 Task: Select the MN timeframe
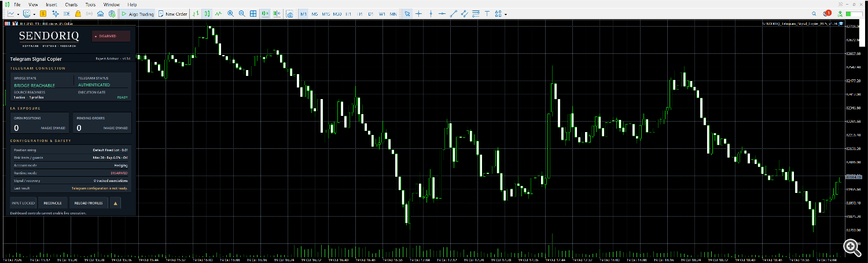point(393,13)
